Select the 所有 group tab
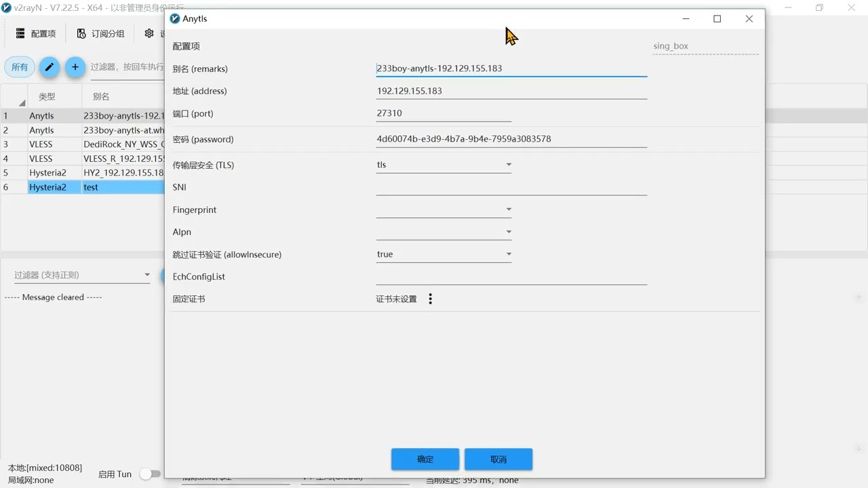The width and height of the screenshot is (868, 488). click(20, 67)
